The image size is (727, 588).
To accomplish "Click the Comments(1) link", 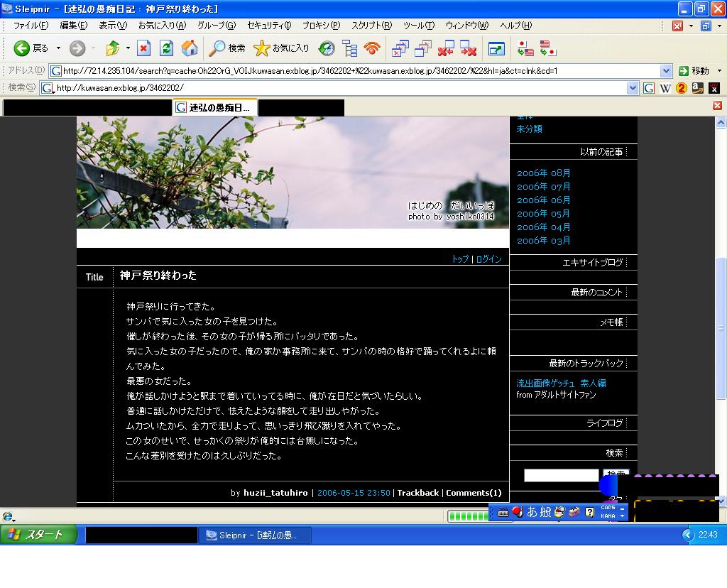I will 474,493.
